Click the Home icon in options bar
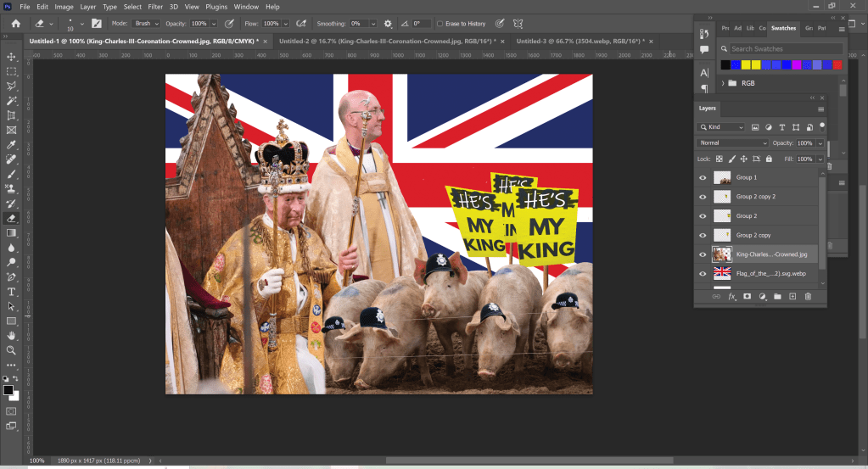The height and width of the screenshot is (469, 868). pos(16,24)
